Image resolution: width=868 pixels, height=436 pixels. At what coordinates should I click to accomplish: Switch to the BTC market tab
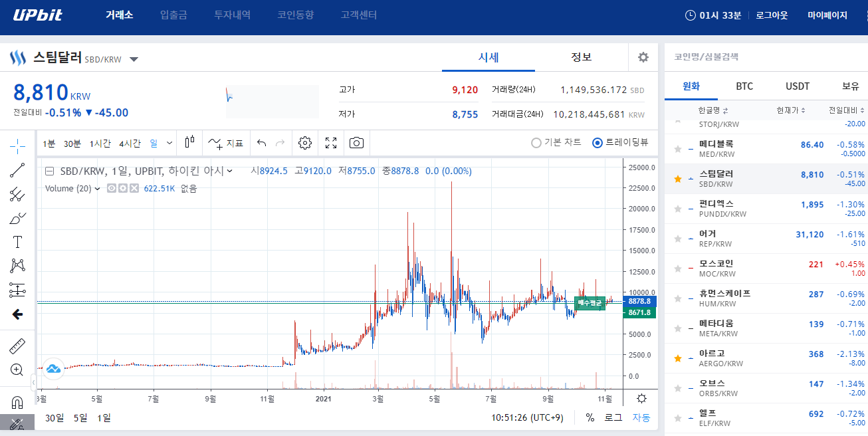pyautogui.click(x=744, y=86)
